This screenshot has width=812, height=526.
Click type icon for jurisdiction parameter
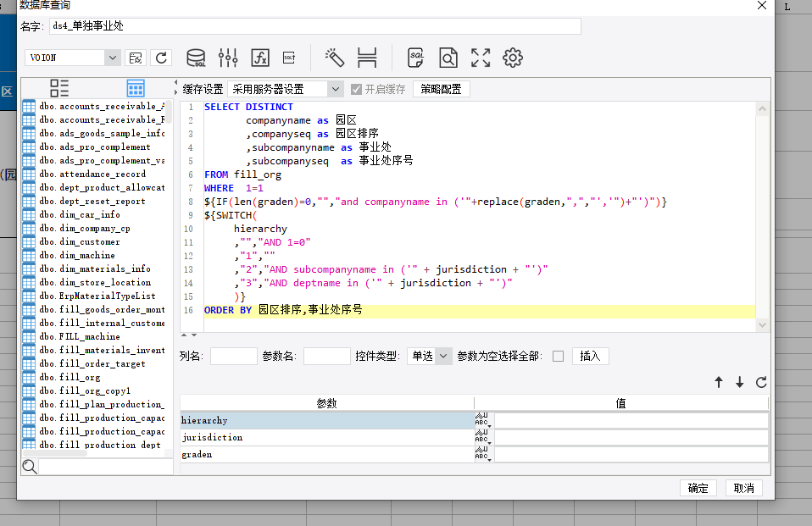pos(483,437)
